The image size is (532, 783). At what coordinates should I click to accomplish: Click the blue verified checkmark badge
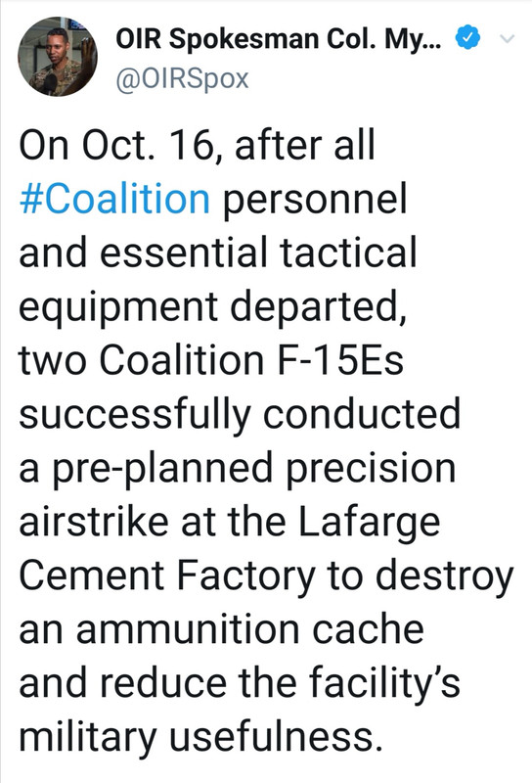point(467,37)
